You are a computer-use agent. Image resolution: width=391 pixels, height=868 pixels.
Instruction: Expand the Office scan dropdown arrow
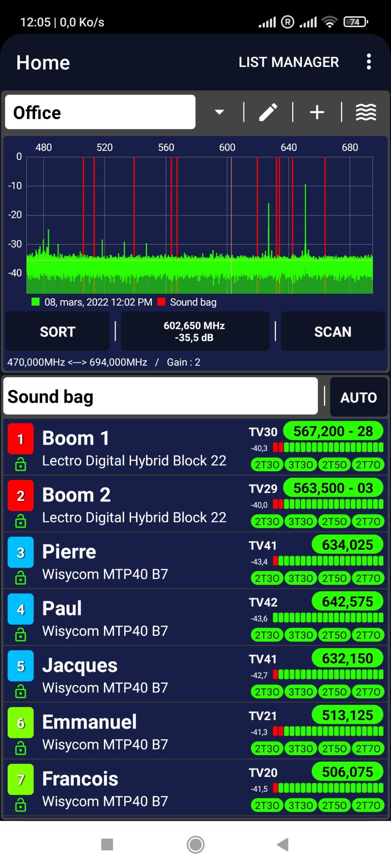pos(219,112)
